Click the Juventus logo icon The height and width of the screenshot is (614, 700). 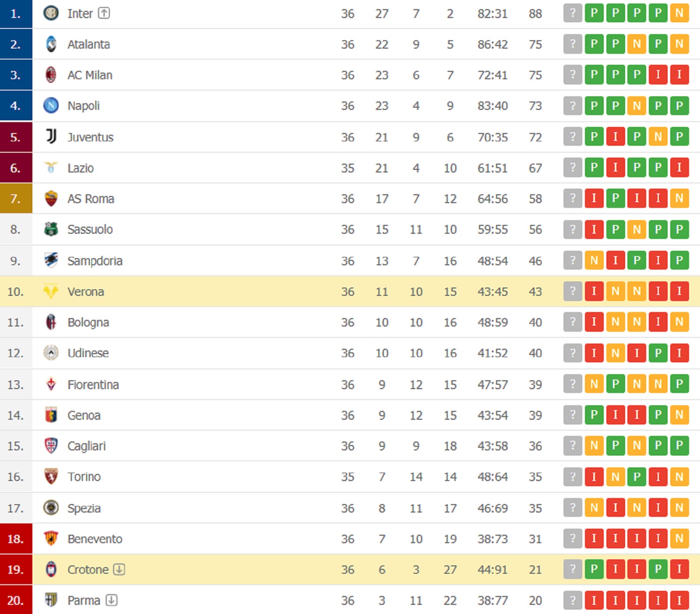[x=51, y=137]
